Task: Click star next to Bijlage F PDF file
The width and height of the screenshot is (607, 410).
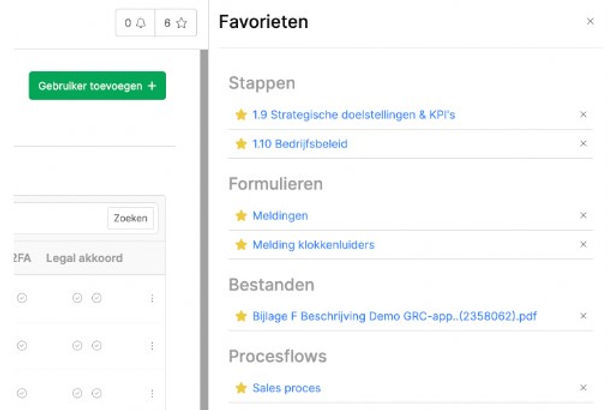Action: pos(240,316)
